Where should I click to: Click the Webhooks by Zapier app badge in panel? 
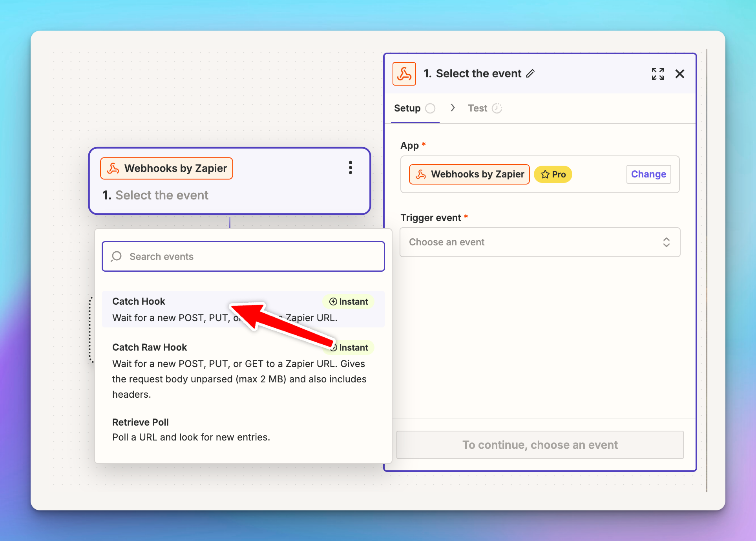coord(469,174)
